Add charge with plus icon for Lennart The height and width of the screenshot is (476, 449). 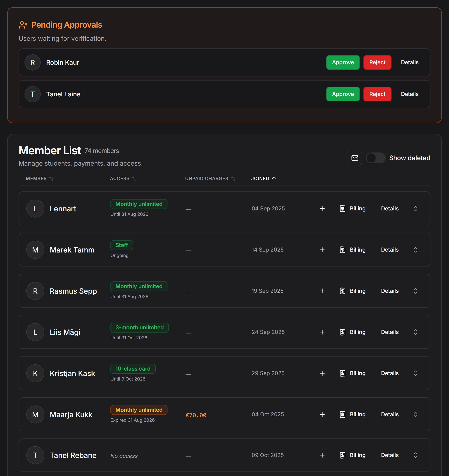tap(322, 209)
